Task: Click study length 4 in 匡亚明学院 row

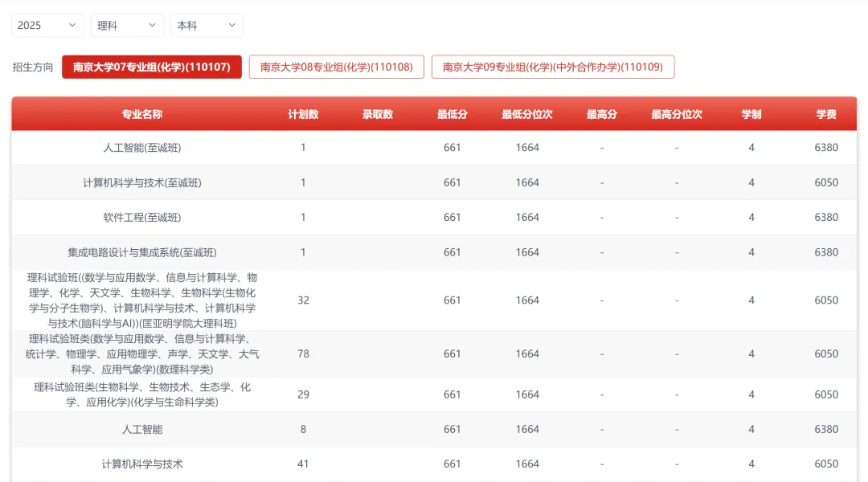Action: (751, 300)
